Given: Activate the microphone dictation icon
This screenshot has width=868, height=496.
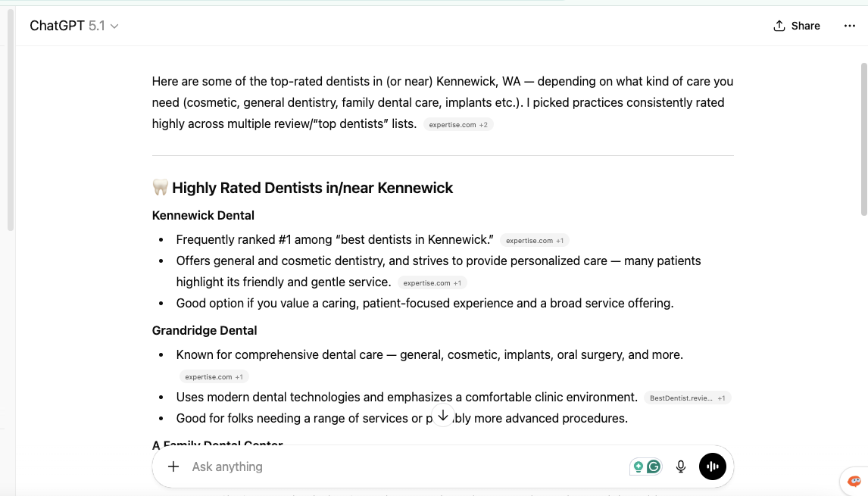Looking at the screenshot, I should pyautogui.click(x=680, y=466).
